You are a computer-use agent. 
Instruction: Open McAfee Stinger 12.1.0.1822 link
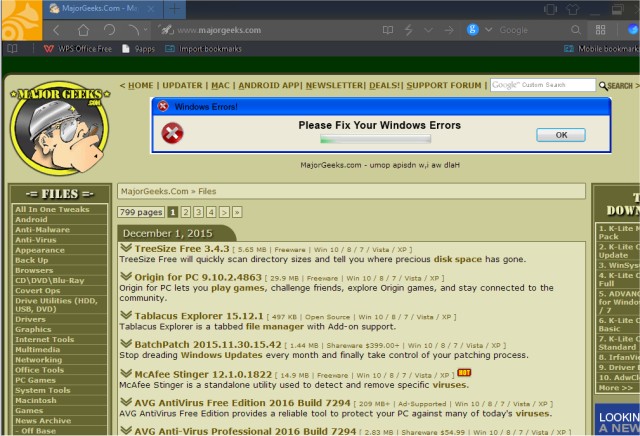(203, 374)
